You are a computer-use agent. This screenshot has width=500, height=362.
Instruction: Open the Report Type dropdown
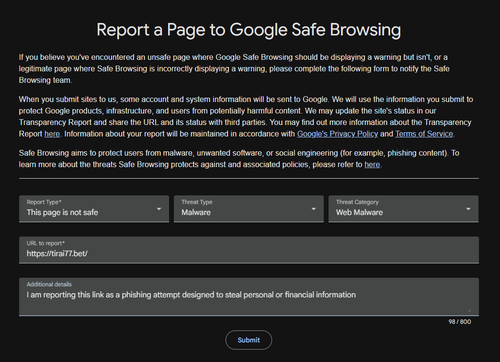point(94,209)
